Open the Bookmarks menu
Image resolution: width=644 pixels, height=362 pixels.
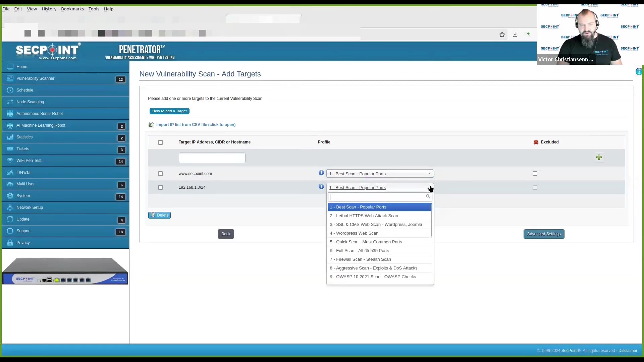[x=72, y=9]
